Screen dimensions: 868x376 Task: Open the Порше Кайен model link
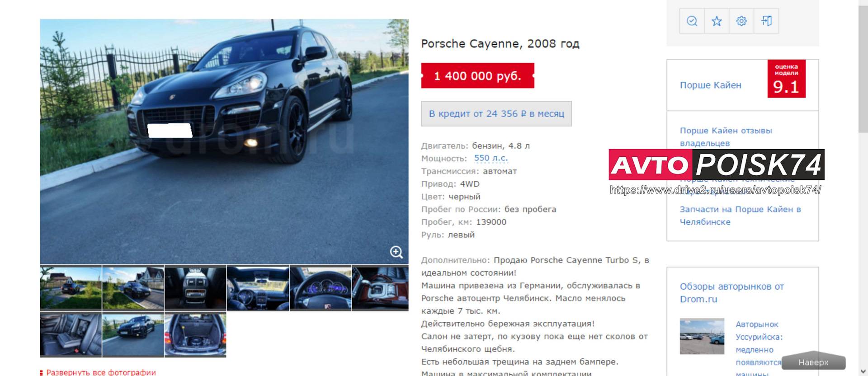pos(711,85)
